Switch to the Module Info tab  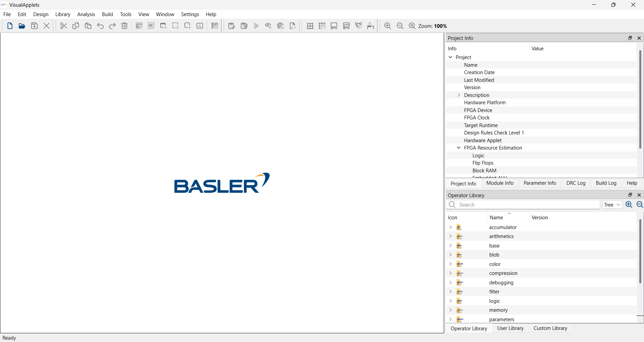pos(499,183)
